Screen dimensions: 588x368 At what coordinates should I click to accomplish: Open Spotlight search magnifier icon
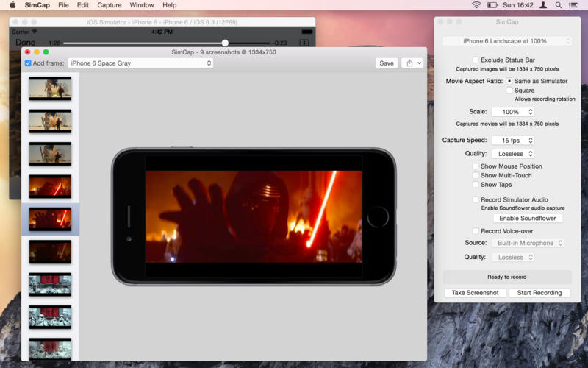pos(560,5)
